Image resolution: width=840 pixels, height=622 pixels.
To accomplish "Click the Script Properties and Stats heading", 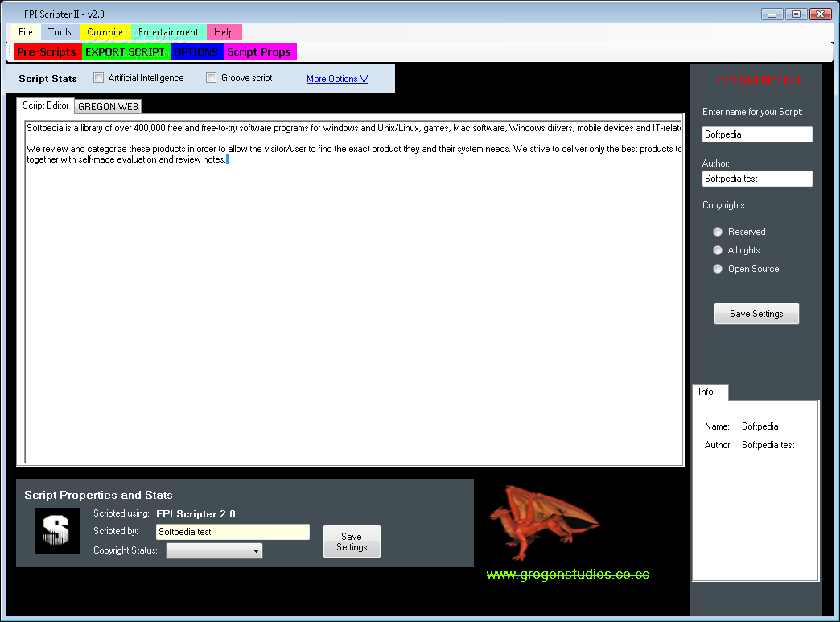I will [98, 495].
